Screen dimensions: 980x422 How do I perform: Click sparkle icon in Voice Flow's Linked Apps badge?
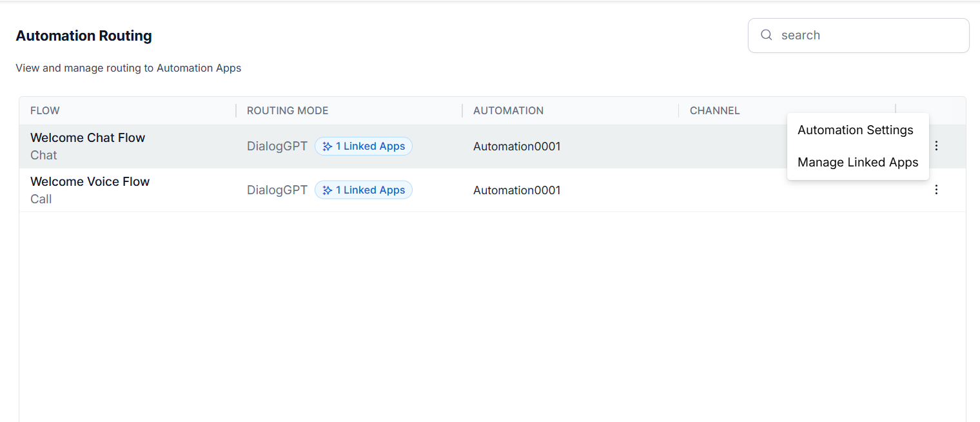coord(328,190)
